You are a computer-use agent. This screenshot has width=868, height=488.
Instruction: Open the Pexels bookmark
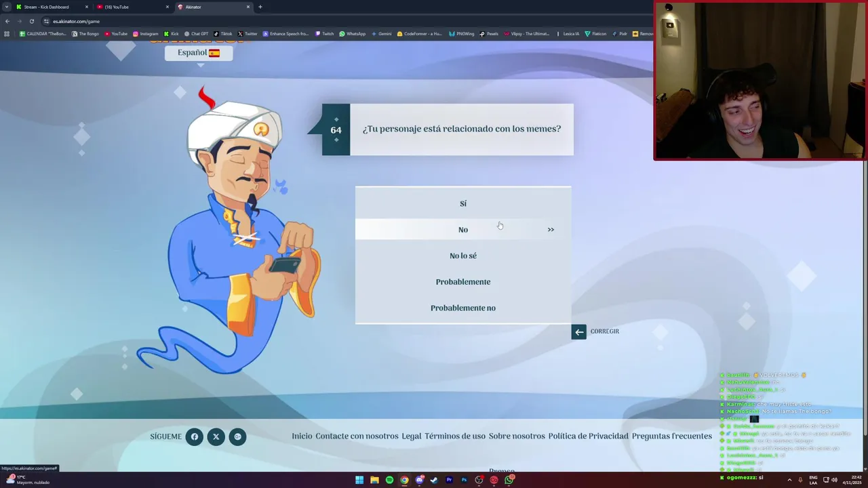[x=489, y=34]
